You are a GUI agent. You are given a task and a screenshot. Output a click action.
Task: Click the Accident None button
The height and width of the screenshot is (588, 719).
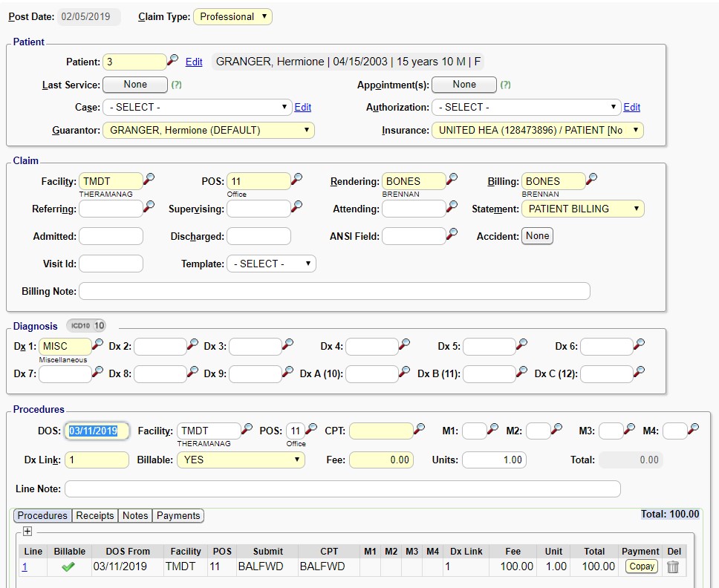tap(537, 236)
